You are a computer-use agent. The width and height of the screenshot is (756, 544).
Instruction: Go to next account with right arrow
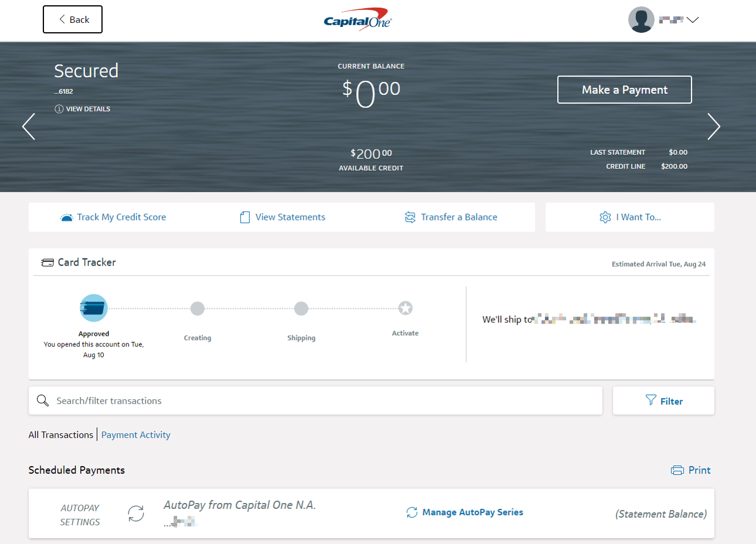coord(714,127)
